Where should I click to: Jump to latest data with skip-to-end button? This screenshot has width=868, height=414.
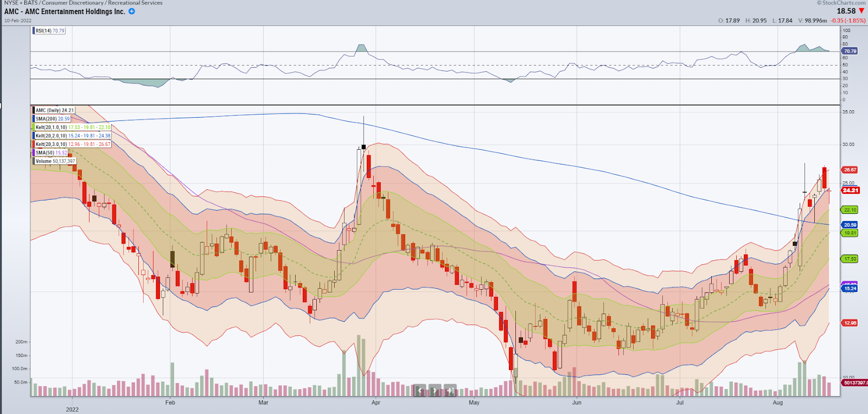coord(450,390)
